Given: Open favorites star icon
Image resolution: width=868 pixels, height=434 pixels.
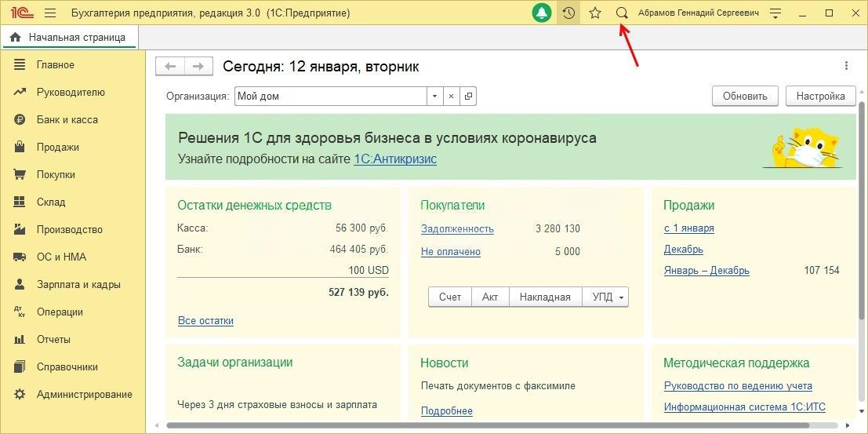Looking at the screenshot, I should tap(595, 13).
